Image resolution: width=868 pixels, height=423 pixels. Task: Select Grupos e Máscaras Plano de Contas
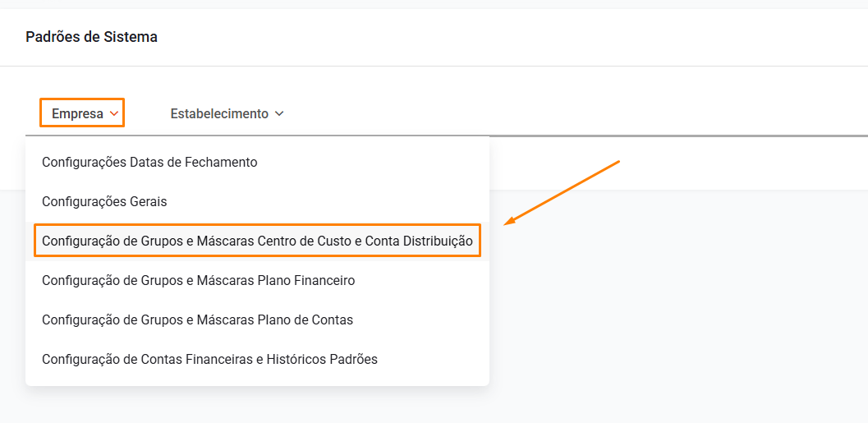tap(197, 320)
